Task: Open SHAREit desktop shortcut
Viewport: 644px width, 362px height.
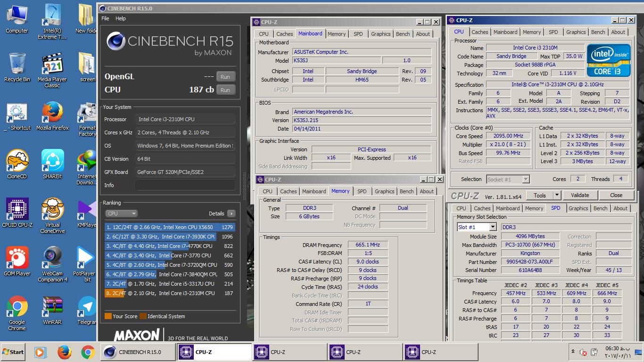Action: (x=52, y=164)
